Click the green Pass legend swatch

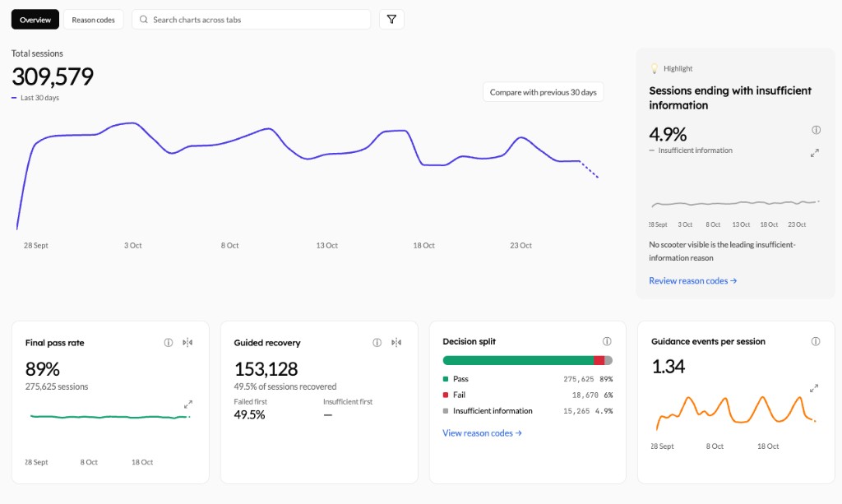point(445,379)
